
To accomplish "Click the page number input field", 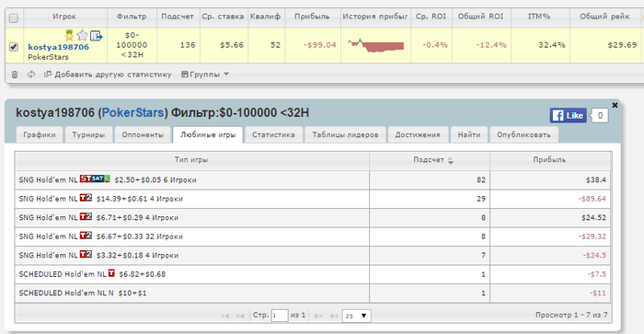I will 280,316.
